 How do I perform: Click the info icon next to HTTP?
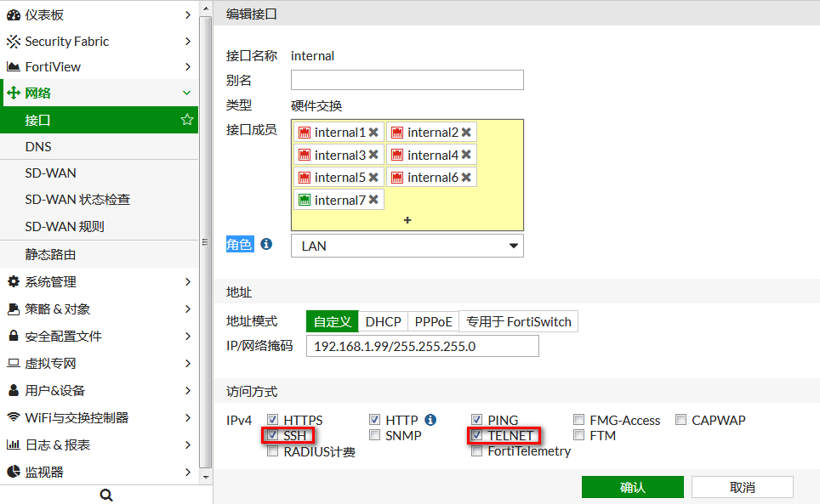pyautogui.click(x=430, y=420)
